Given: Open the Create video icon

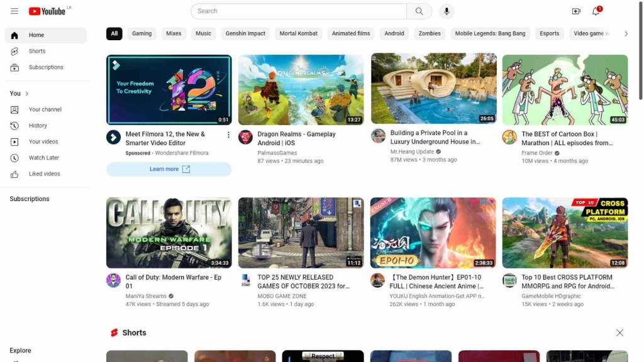Looking at the screenshot, I should pos(576,11).
